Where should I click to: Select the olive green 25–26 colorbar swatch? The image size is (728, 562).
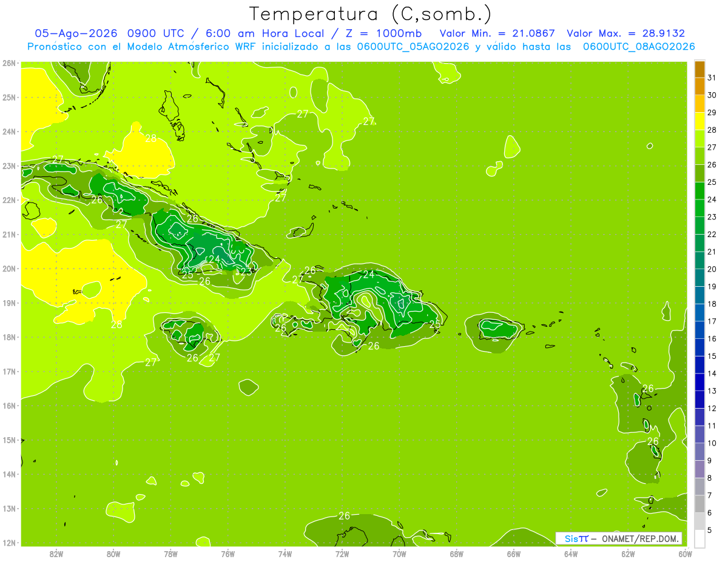point(699,173)
